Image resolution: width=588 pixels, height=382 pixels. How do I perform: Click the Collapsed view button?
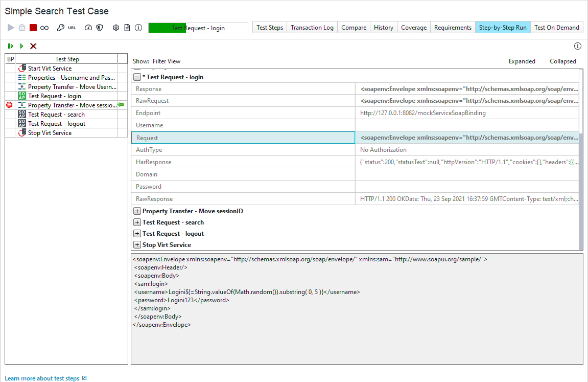pyautogui.click(x=562, y=61)
